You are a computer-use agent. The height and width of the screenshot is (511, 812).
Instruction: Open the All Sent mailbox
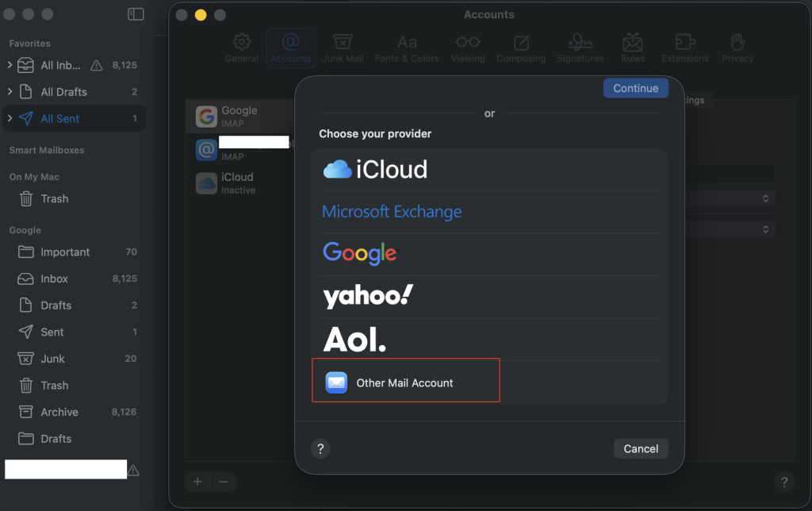point(74,119)
